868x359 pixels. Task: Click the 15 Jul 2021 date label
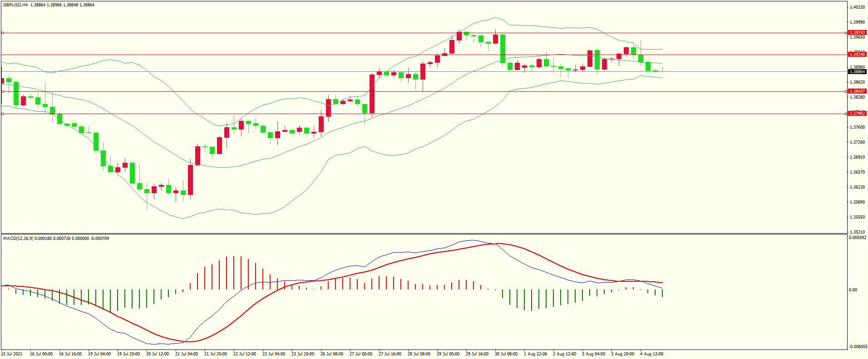(x=12, y=354)
